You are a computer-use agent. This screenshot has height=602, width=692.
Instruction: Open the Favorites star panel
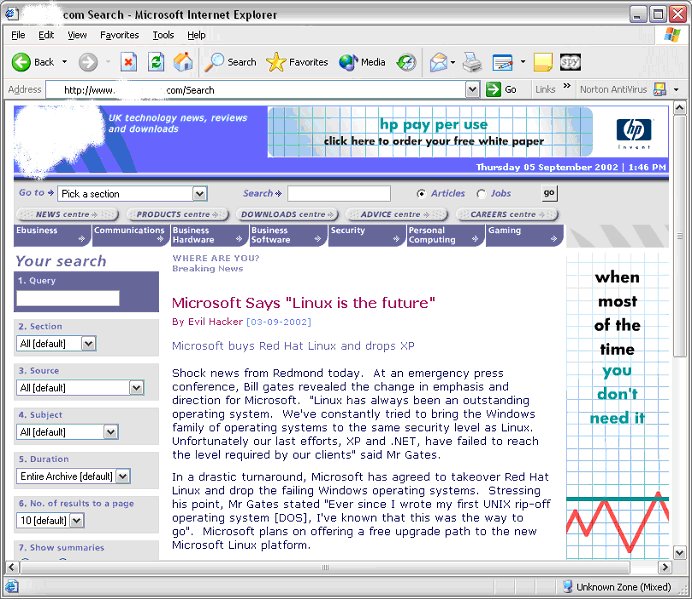coord(297,62)
